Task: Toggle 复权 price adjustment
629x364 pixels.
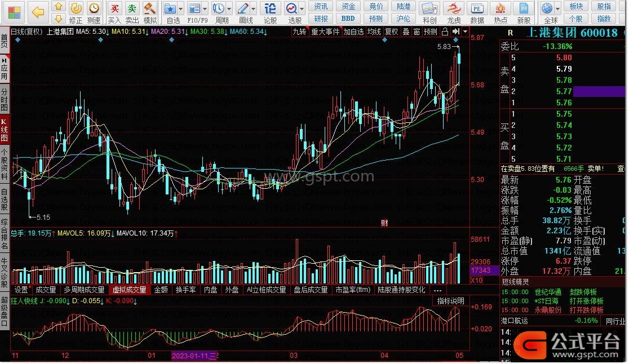Action: [392, 32]
